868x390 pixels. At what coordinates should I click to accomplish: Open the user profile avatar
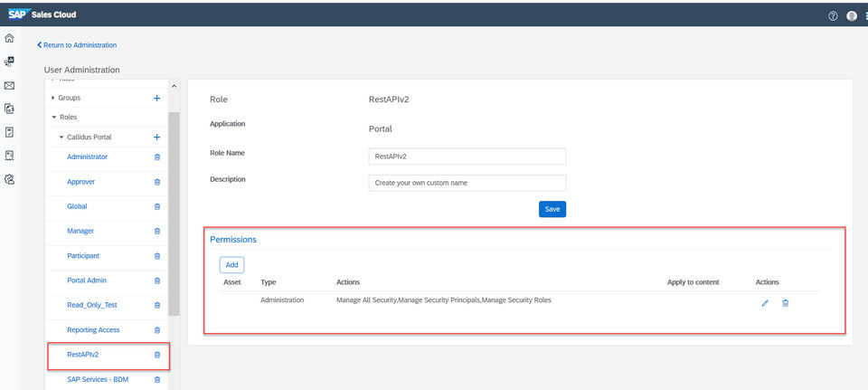[x=852, y=15]
